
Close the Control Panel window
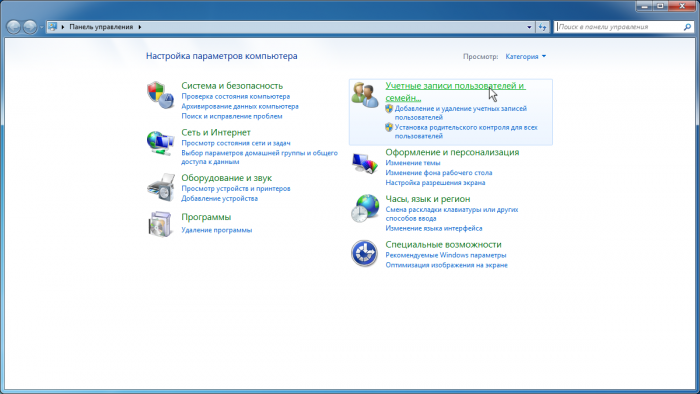coord(682,6)
